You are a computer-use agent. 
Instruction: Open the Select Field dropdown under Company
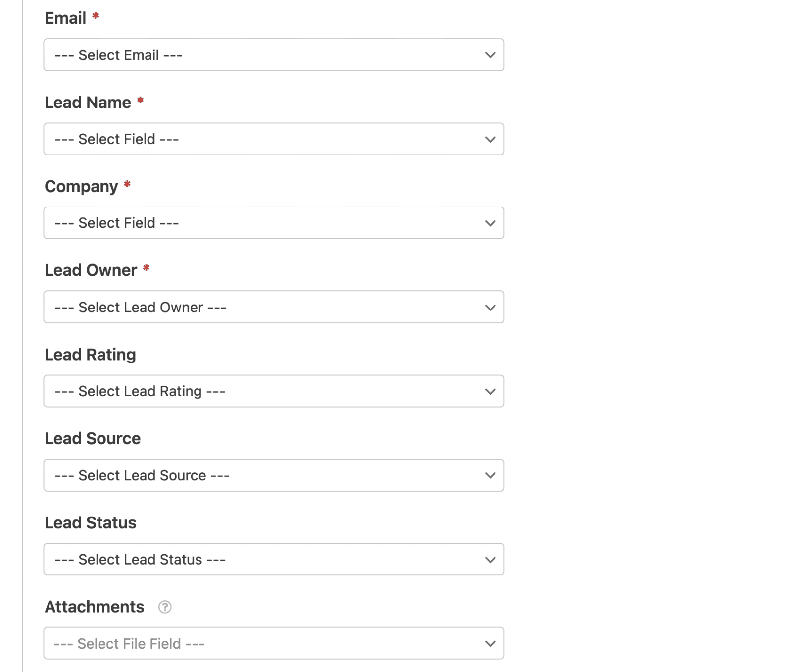click(x=274, y=223)
